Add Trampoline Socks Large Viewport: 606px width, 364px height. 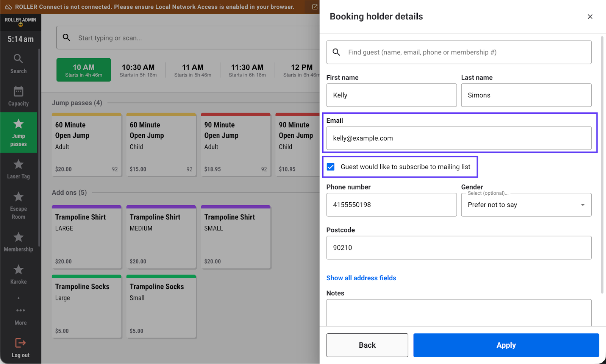[87, 306]
